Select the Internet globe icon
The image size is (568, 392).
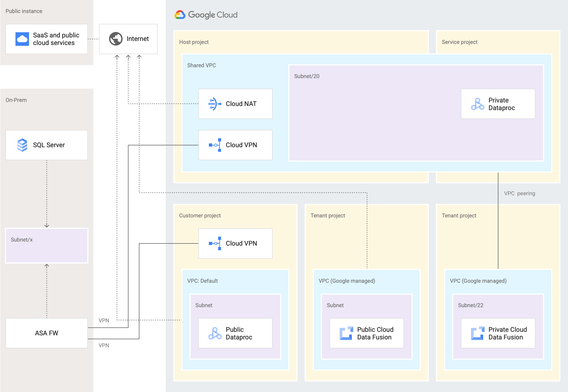[x=116, y=39]
